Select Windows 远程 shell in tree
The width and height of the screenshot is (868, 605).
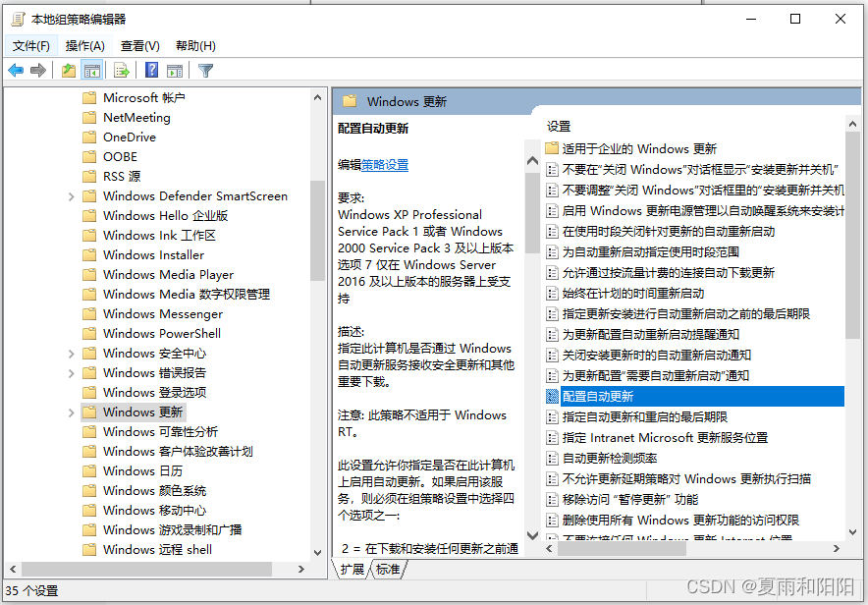tap(158, 550)
